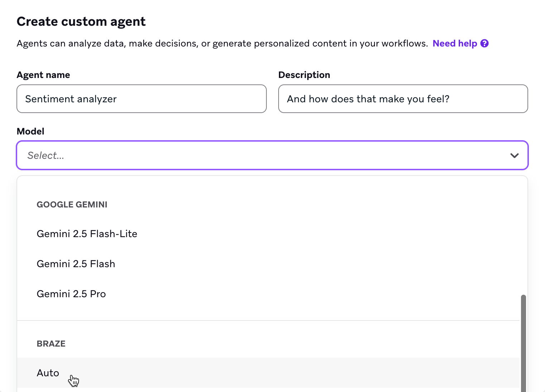Click the Model field label
545x392 pixels.
(x=30, y=132)
